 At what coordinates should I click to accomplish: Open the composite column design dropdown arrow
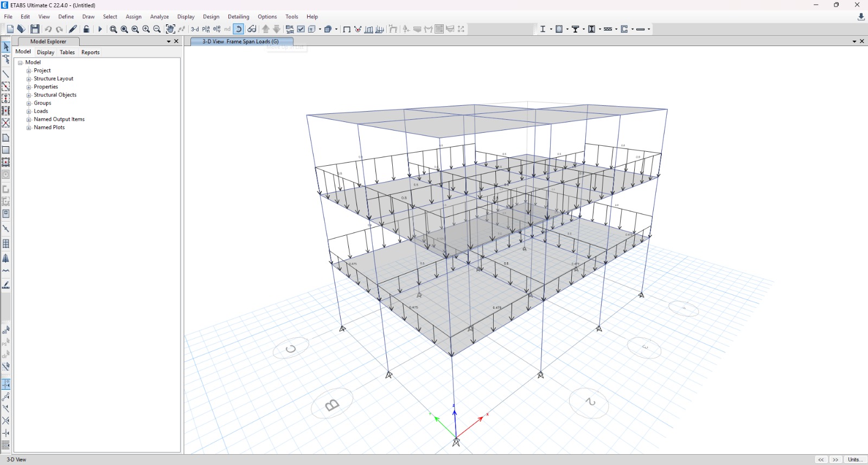pos(600,29)
